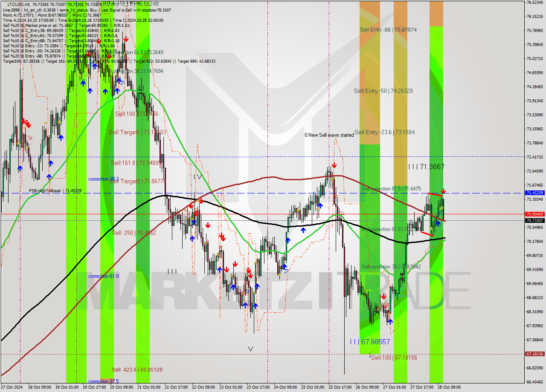Click the '17 Oct 2024' date on time axis

tap(12, 387)
